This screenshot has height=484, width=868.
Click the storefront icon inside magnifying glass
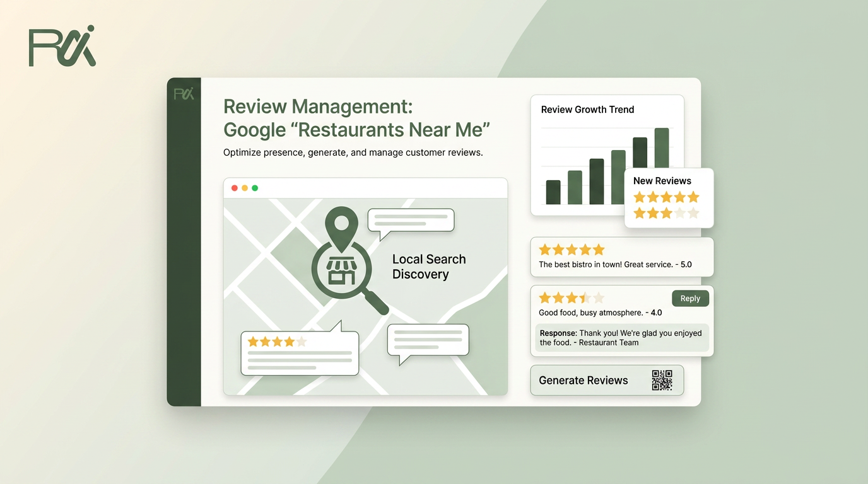pos(341,271)
